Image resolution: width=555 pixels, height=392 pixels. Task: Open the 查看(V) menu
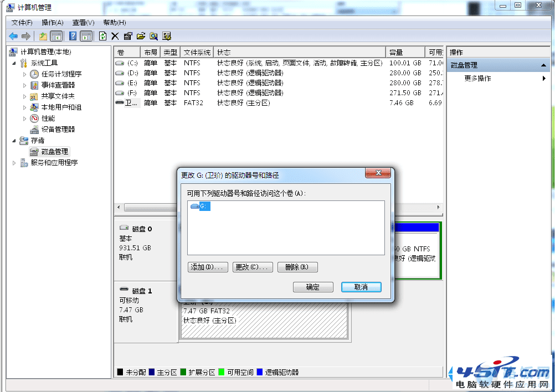[83, 23]
